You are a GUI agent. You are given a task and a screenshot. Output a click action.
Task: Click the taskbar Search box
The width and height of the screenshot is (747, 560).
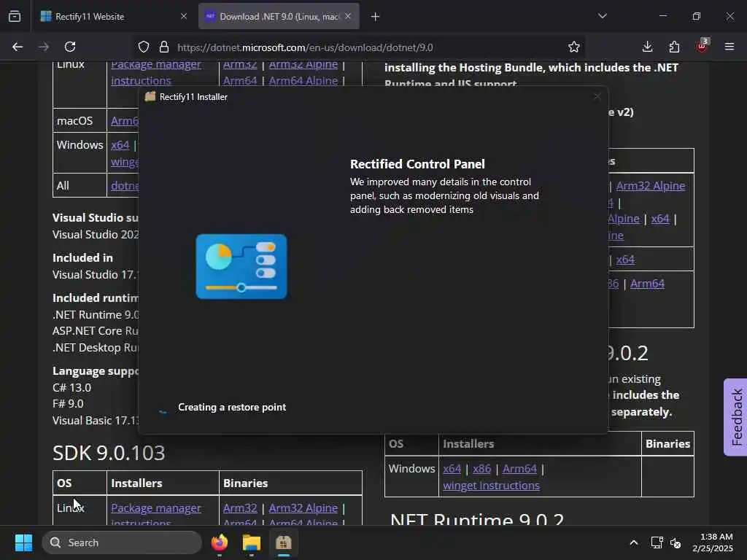tap(122, 542)
